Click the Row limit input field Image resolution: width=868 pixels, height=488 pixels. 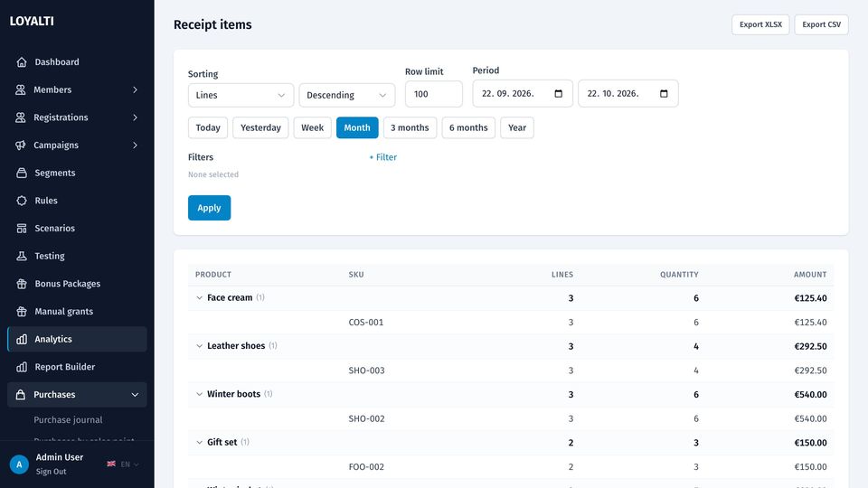434,94
